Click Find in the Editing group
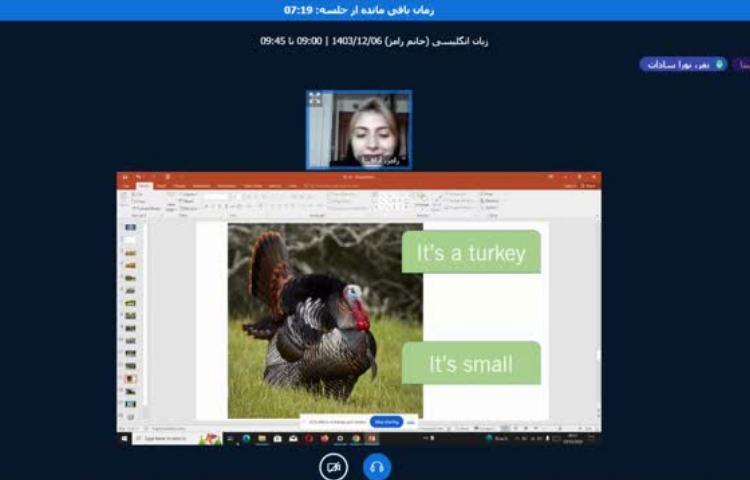The height and width of the screenshot is (480, 750). click(488, 195)
